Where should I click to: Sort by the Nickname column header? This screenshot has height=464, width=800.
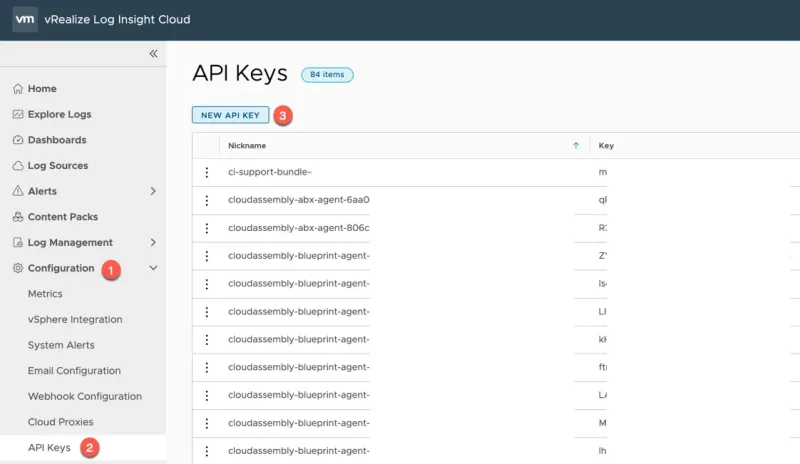(x=247, y=146)
